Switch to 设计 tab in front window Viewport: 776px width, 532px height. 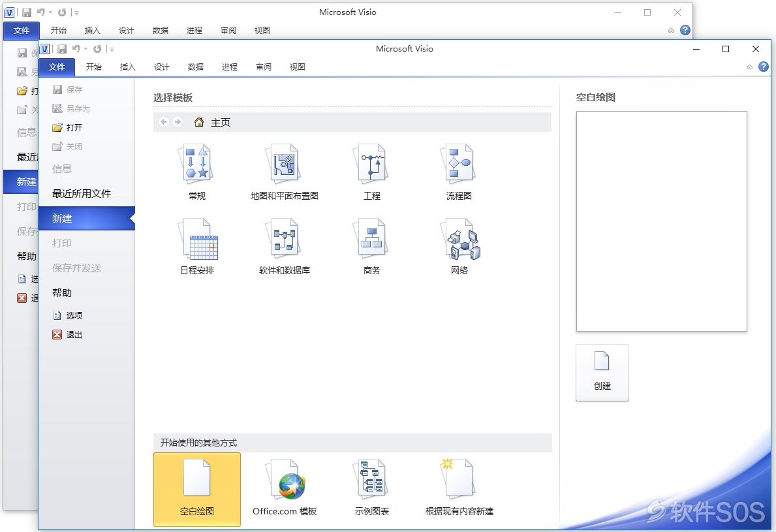coord(161,67)
